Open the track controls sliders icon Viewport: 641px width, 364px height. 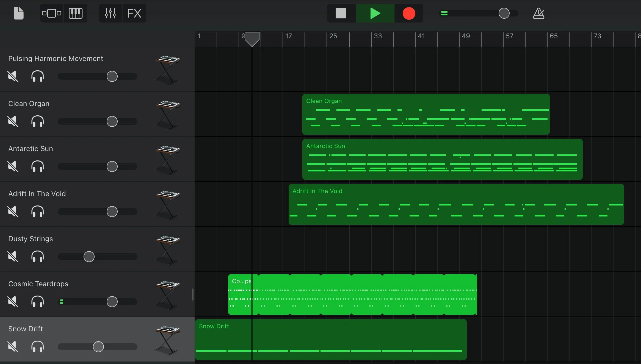click(110, 13)
